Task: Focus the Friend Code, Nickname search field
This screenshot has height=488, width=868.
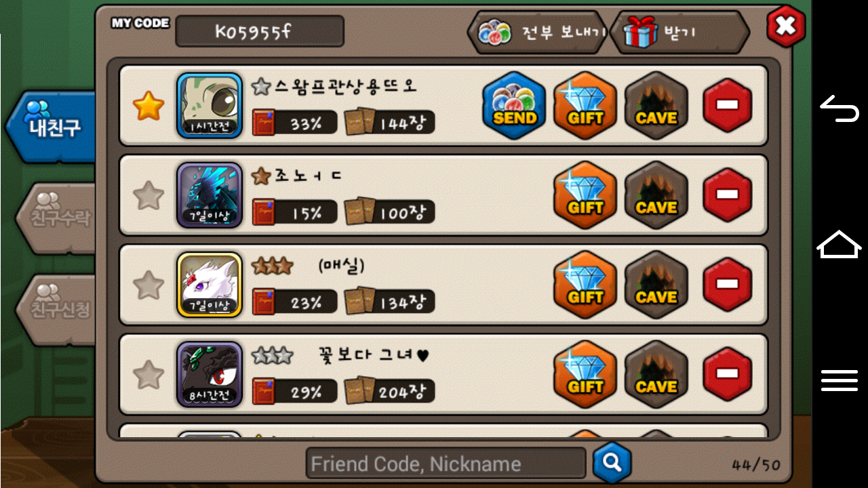Action: pos(446,464)
